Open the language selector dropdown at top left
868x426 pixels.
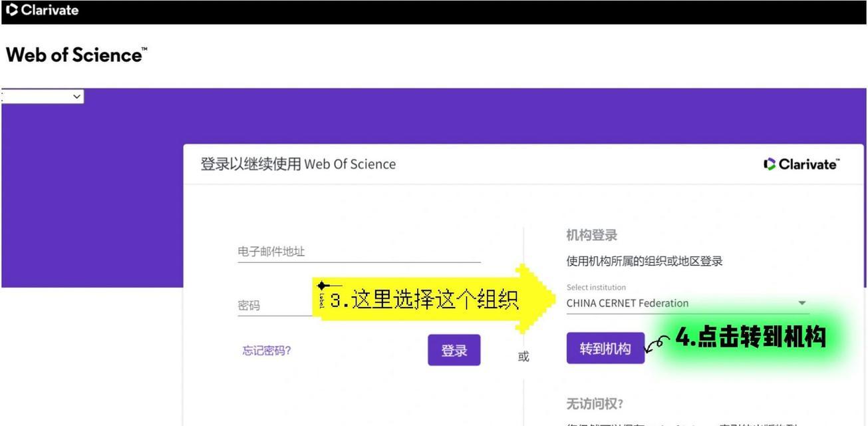43,97
